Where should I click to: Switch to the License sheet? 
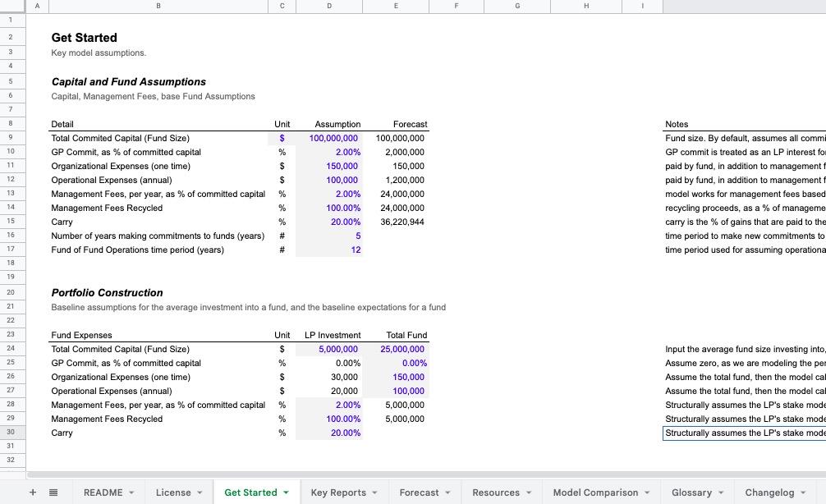(173, 493)
